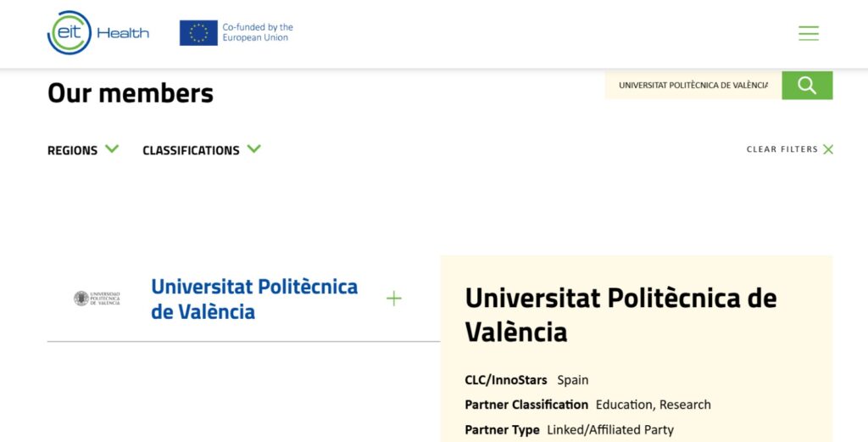Click the green search magnifier button
This screenshot has width=868, height=442.
pyautogui.click(x=807, y=86)
